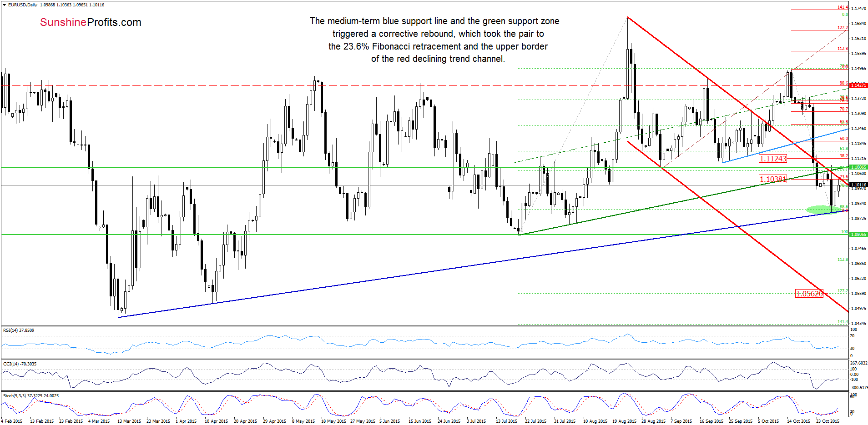Click the 28 Aug 2015 date label
This screenshot has height=425, width=868.
pyautogui.click(x=654, y=421)
